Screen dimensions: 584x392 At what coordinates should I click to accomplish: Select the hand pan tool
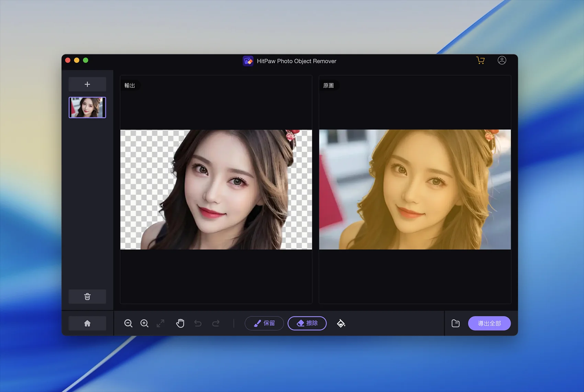coord(180,323)
